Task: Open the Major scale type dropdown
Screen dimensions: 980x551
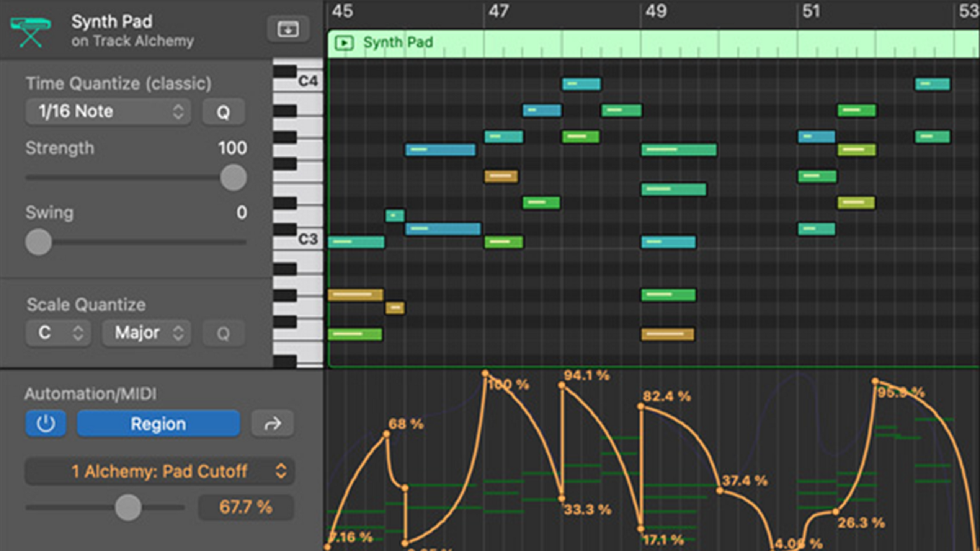Action: click(147, 333)
